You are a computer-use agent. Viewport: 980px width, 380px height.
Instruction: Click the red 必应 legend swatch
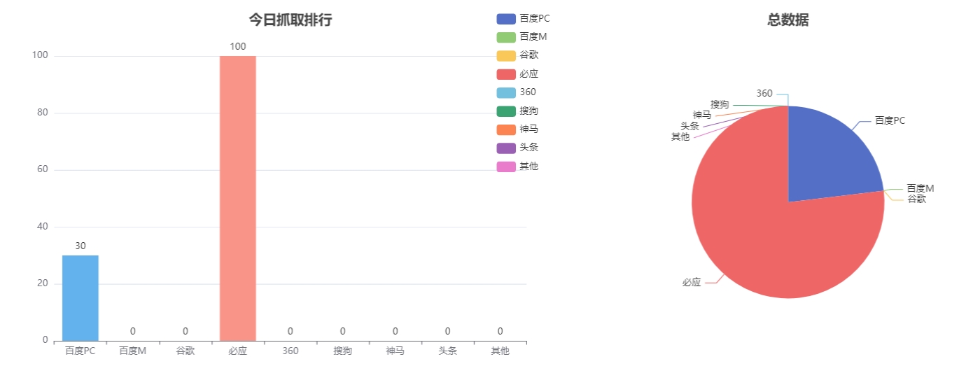pos(506,74)
